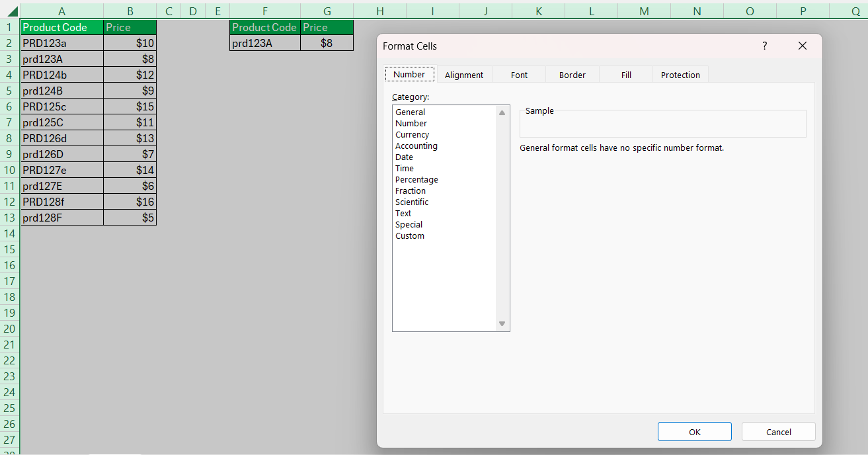This screenshot has height=455, width=868.
Task: Click cell containing PRD125c
Action: [x=62, y=106]
